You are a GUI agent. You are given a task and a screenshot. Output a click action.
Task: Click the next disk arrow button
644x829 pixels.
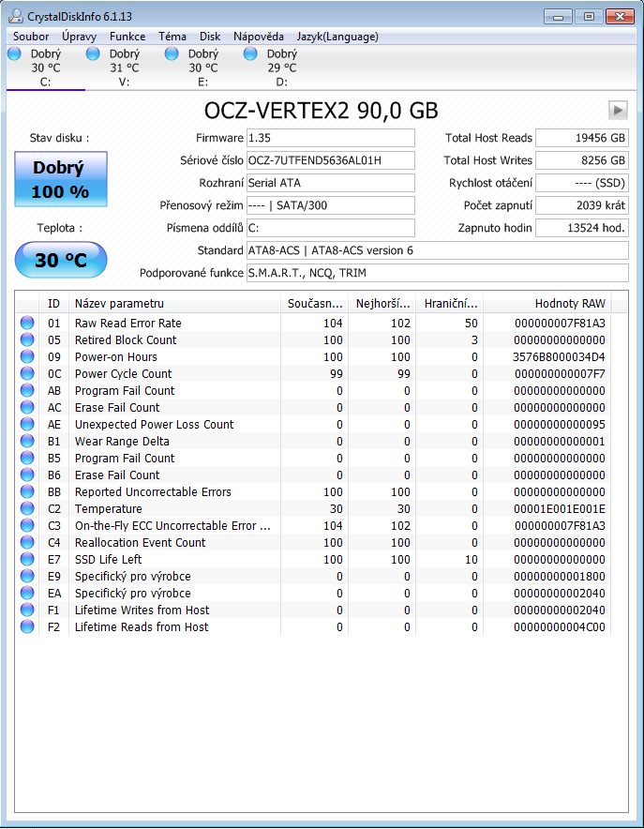(617, 110)
